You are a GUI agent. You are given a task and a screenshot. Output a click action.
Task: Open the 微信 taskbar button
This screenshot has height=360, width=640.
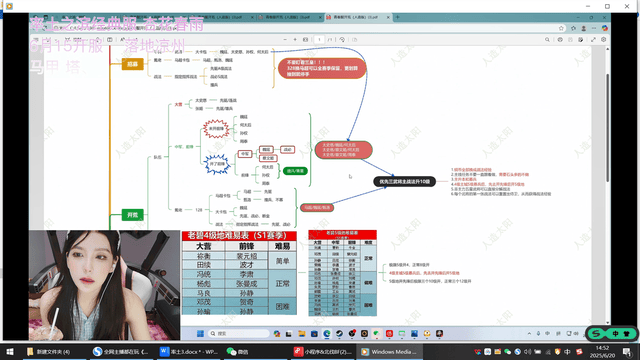pyautogui.click(x=238, y=351)
